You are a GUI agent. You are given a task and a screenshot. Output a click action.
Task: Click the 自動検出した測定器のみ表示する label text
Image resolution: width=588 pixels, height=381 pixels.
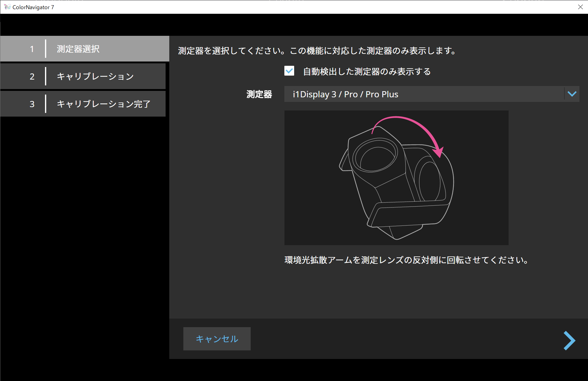point(367,72)
